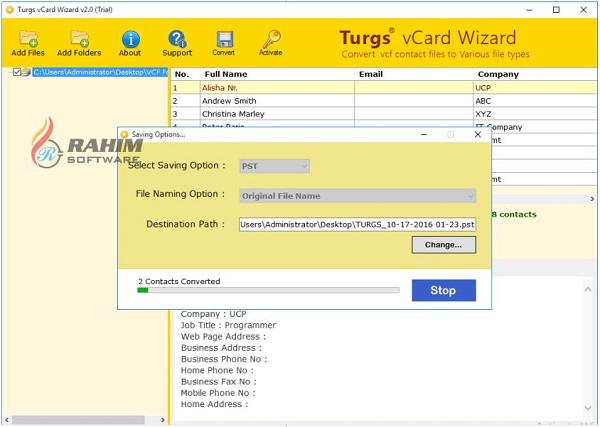600x427 pixels.
Task: Click the Email column header
Action: 414,74
